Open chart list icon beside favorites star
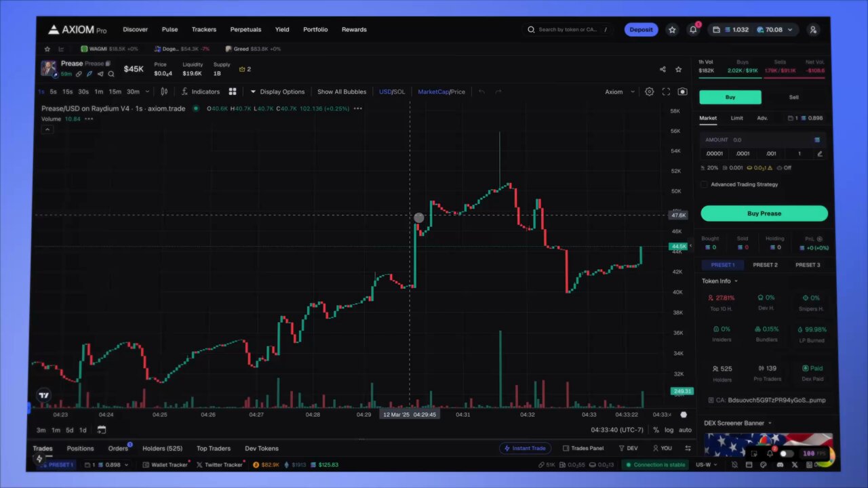The image size is (868, 488). 61,49
